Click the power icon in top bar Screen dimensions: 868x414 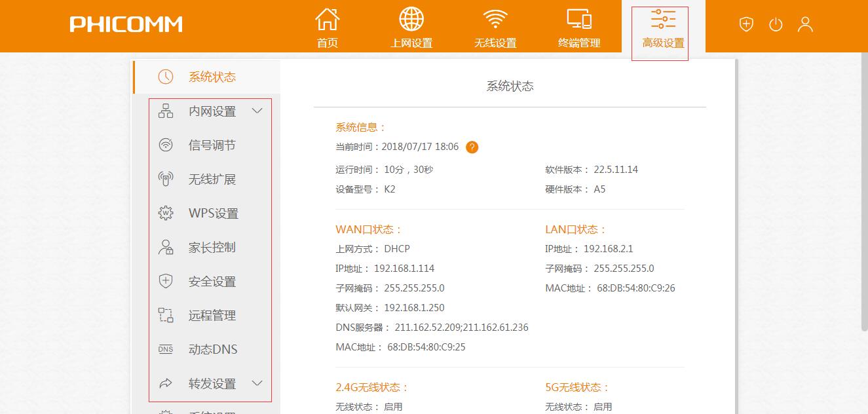[776, 24]
